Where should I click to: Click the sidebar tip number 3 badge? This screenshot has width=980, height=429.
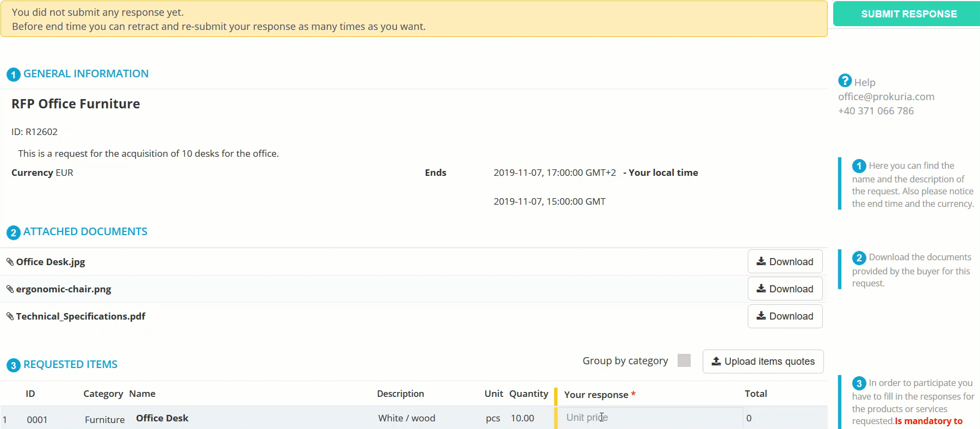point(859,383)
